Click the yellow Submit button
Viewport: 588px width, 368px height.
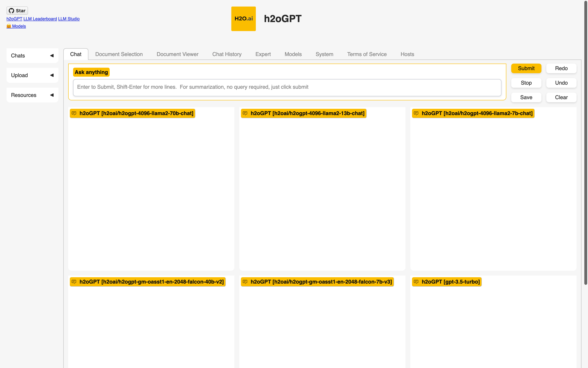click(x=526, y=68)
